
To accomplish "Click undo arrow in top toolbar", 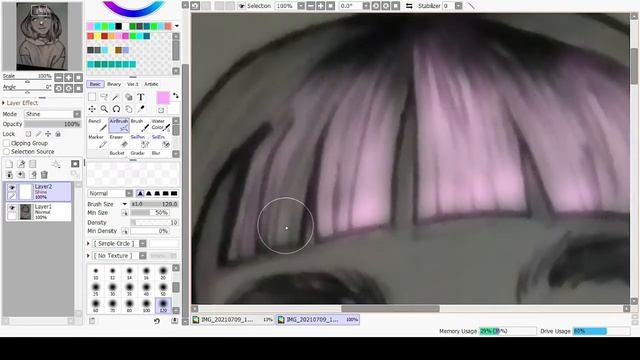I will point(195,6).
